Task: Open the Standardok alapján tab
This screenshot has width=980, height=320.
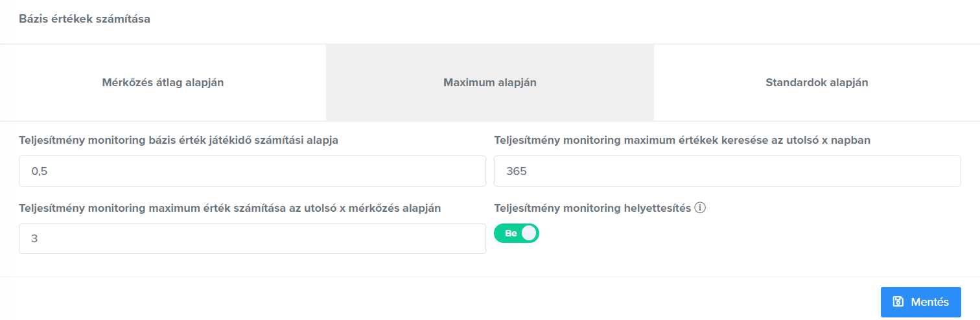Action: coord(817,82)
